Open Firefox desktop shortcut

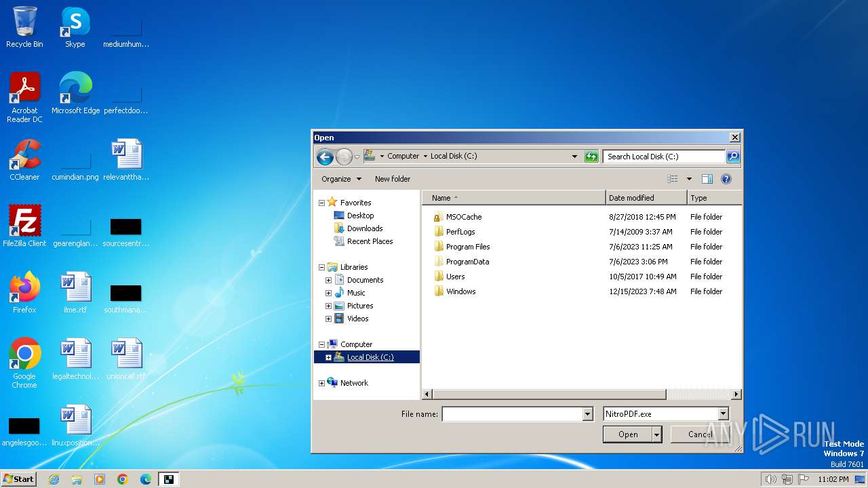pyautogui.click(x=24, y=293)
